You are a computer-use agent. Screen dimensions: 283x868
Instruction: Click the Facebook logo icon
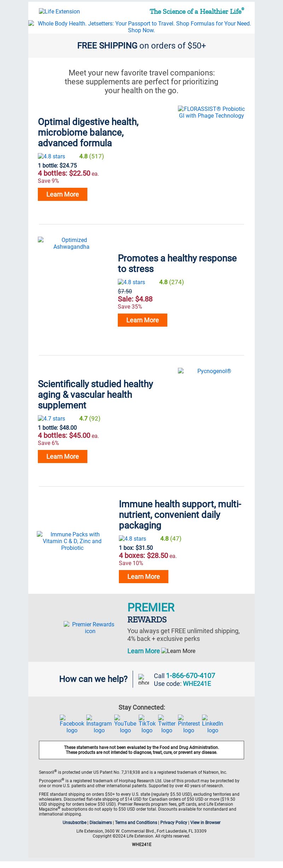pos(72,724)
